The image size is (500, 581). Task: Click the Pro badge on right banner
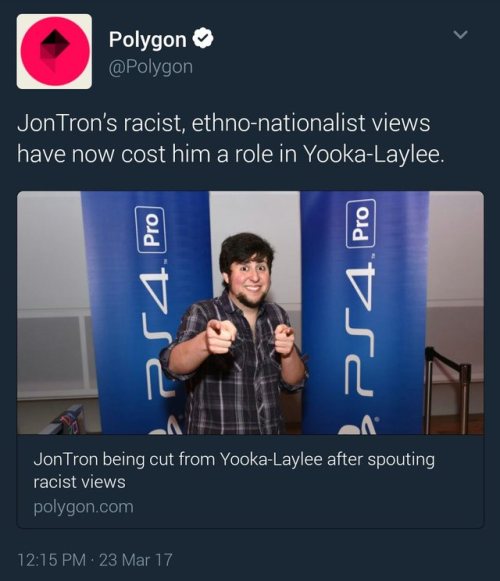tap(361, 223)
